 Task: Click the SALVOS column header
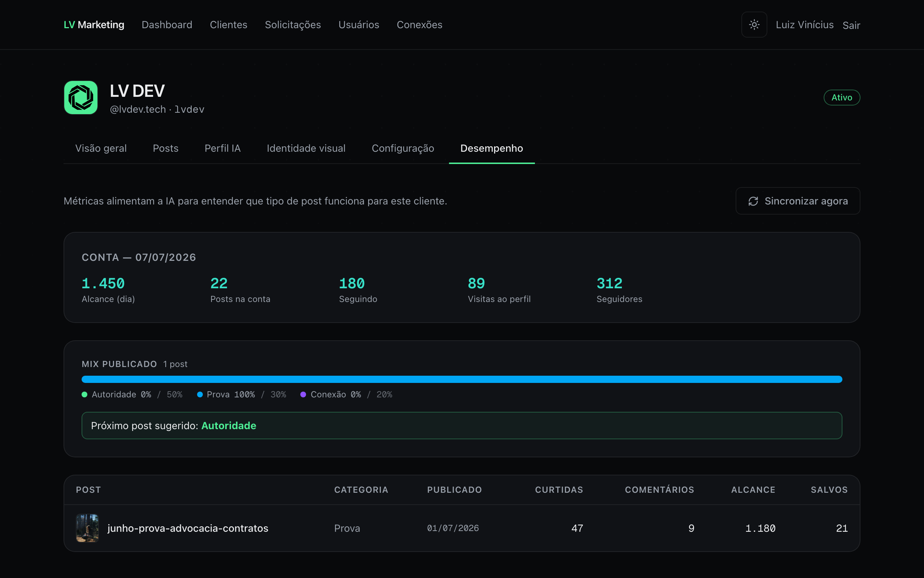829,490
